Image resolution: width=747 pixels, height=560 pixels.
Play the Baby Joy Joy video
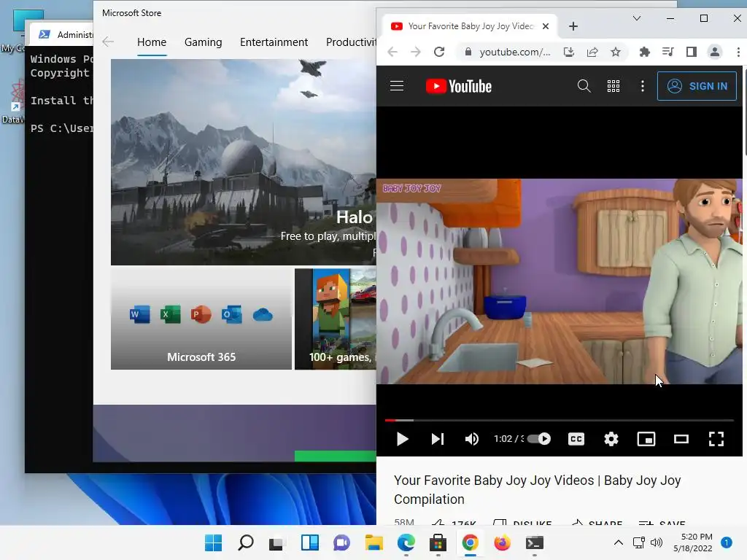point(403,439)
